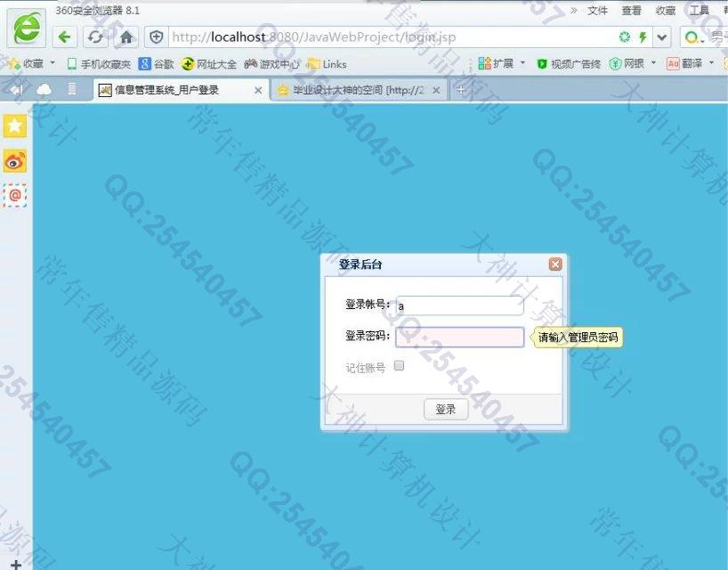Image resolution: width=728 pixels, height=570 pixels.
Task: Switch to 毕业设计大神的空间 tab
Action: 359,90
